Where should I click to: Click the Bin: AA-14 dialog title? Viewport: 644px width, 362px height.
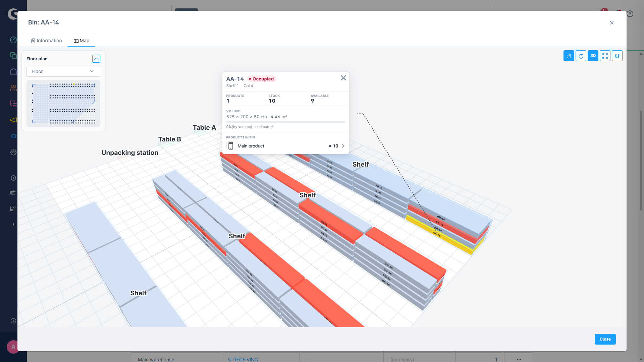(x=44, y=22)
